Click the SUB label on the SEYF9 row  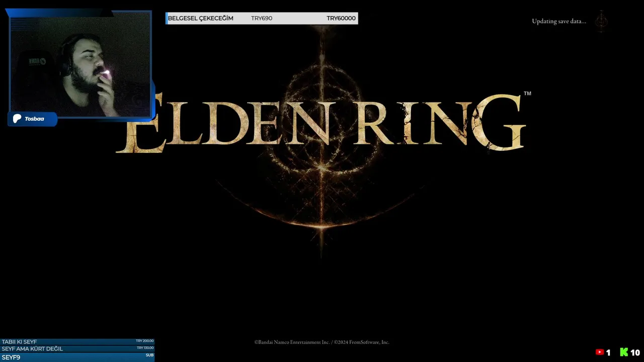point(149,355)
